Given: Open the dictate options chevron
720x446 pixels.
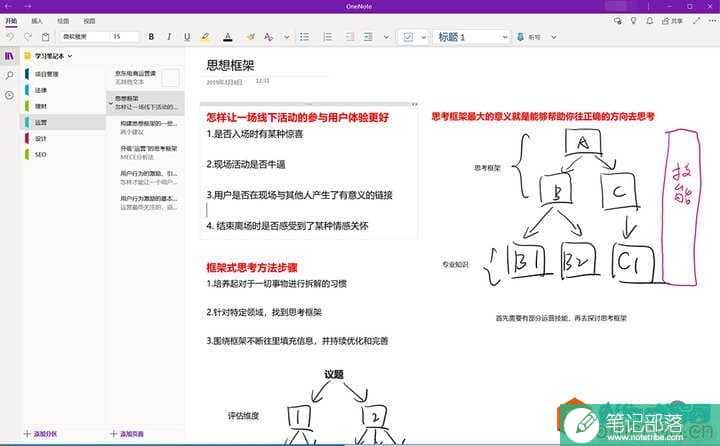Looking at the screenshot, I should point(554,37).
